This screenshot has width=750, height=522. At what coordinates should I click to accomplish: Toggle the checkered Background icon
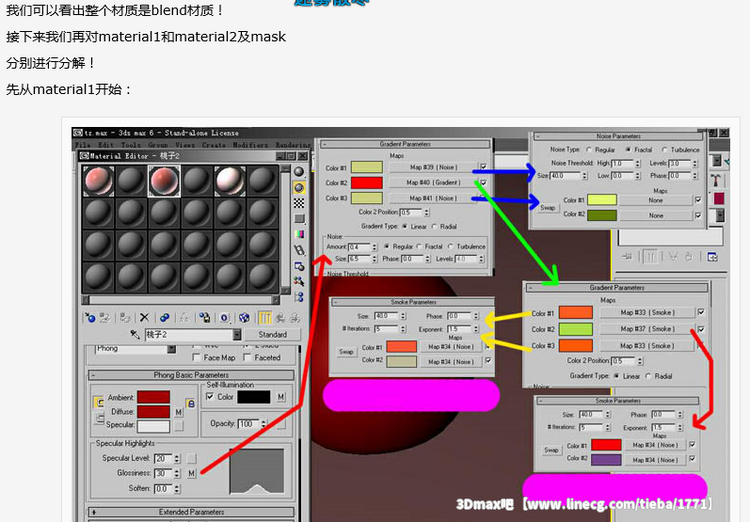299,203
